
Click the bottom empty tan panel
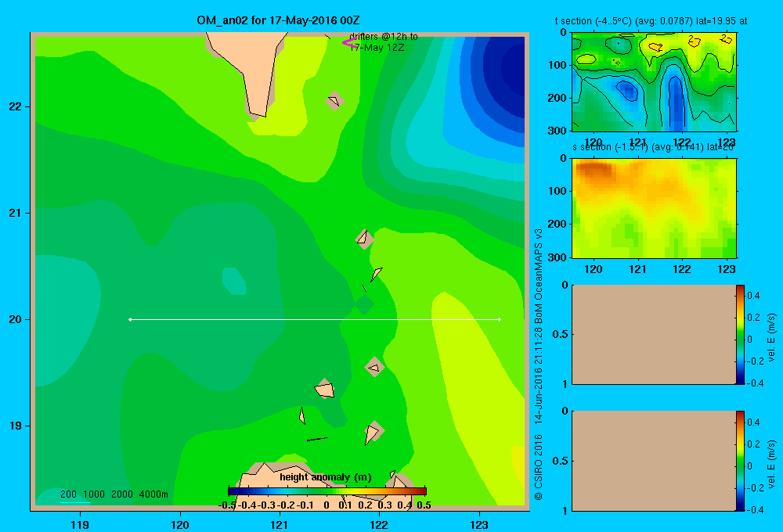(654, 461)
